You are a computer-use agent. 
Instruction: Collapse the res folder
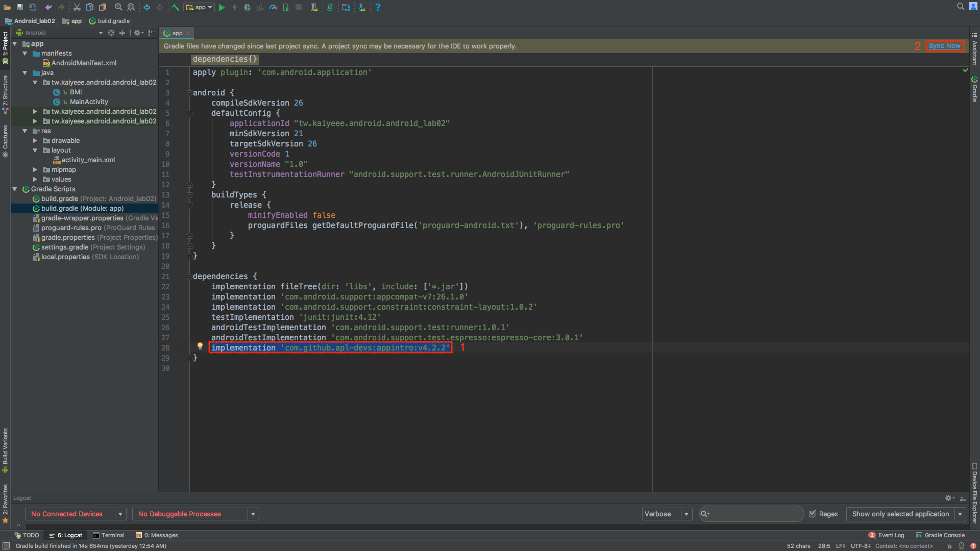click(x=24, y=131)
